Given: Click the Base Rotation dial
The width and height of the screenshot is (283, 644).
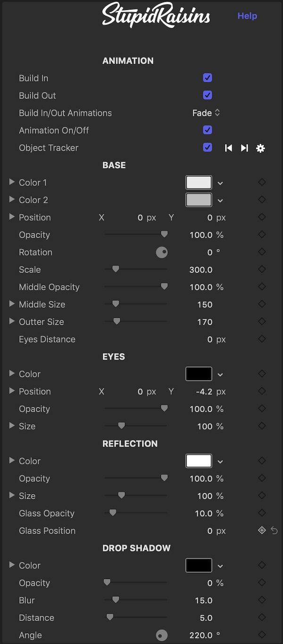Looking at the screenshot, I should 162,252.
